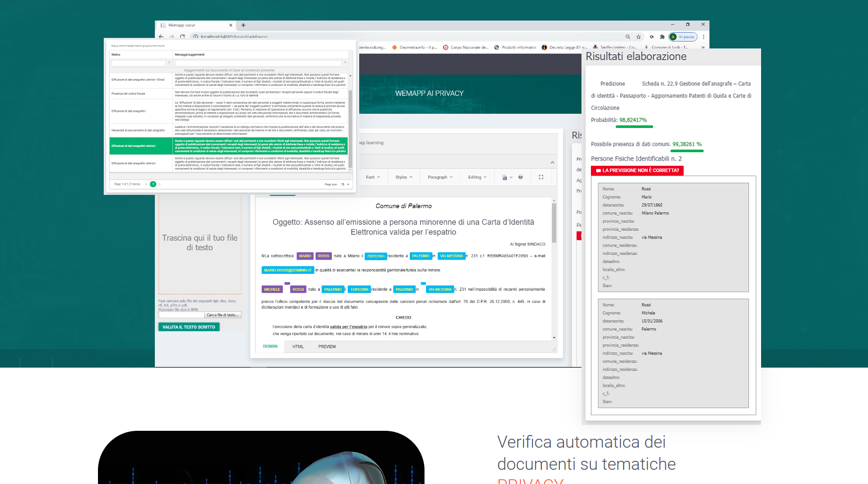Expand the save icon dropdown arrow

pyautogui.click(x=511, y=177)
